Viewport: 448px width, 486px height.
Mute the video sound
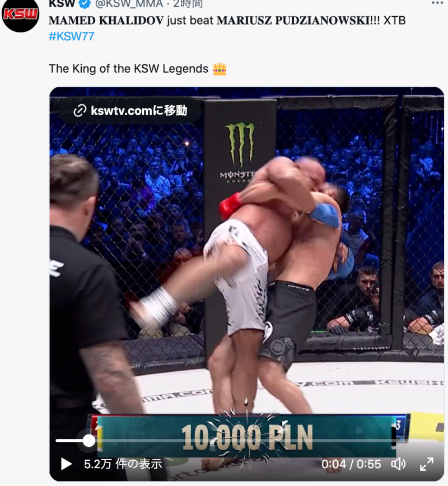click(x=398, y=464)
